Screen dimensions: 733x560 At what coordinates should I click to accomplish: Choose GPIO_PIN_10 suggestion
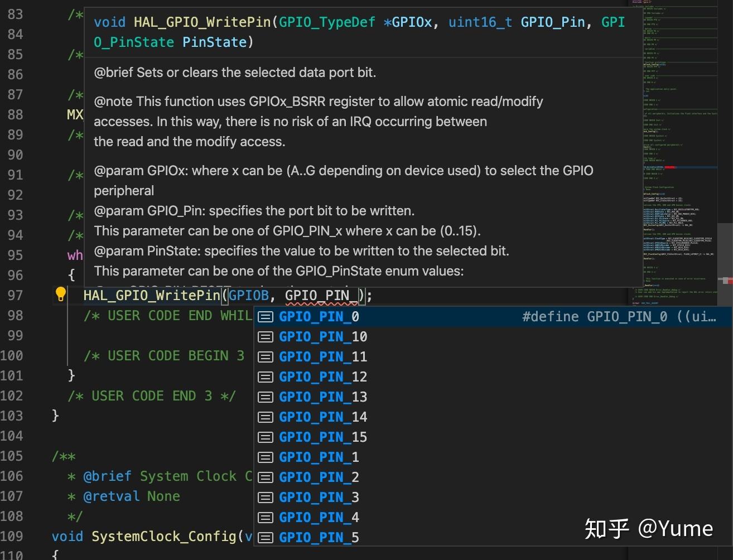(x=493, y=337)
